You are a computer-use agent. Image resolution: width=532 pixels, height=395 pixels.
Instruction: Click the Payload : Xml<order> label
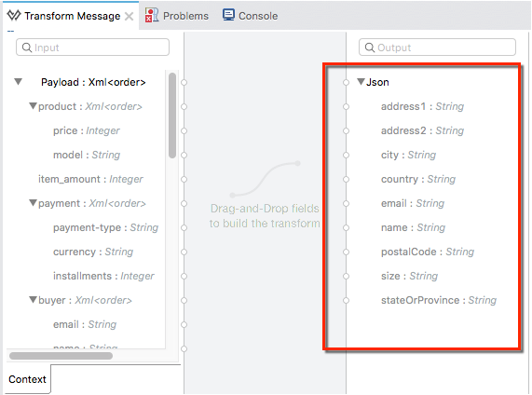tap(93, 82)
